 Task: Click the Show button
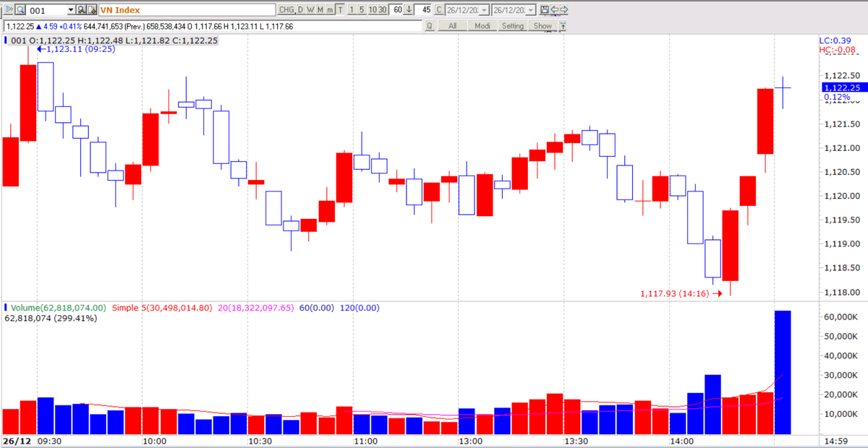tap(542, 26)
